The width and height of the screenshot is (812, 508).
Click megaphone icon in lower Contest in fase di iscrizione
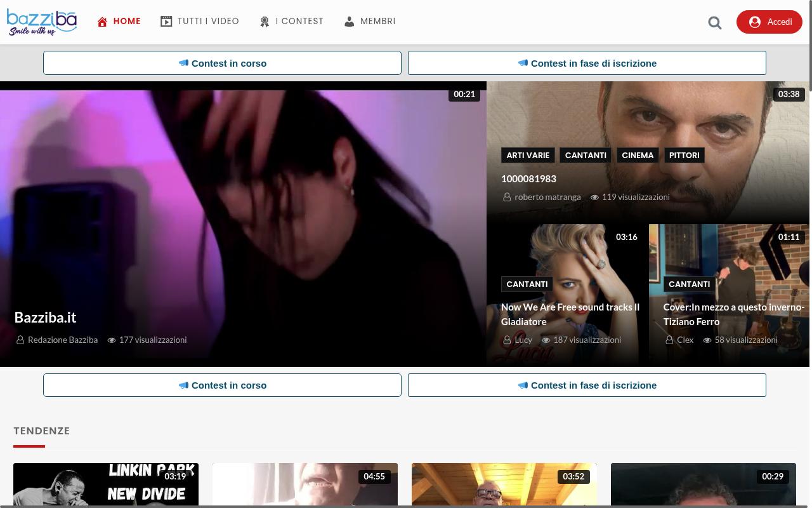(x=523, y=385)
